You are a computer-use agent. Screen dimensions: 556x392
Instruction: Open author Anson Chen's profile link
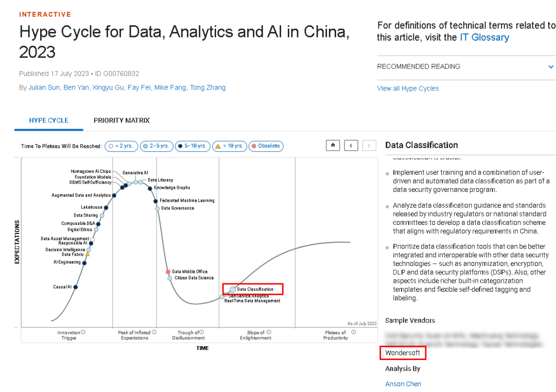click(403, 384)
